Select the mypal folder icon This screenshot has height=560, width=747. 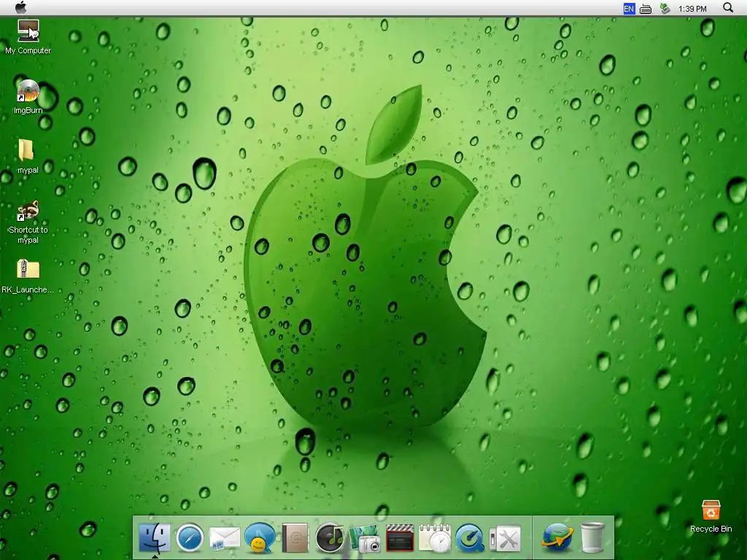(x=26, y=150)
